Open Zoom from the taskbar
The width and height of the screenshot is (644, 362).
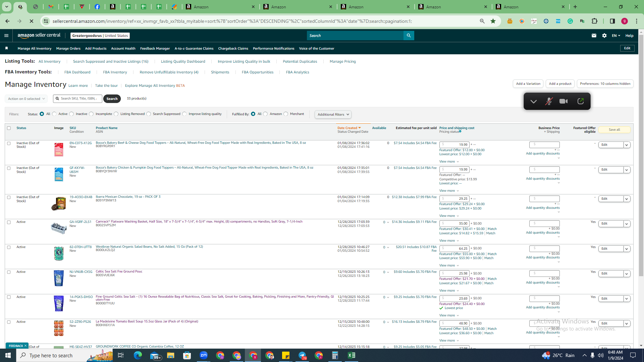click(x=204, y=355)
